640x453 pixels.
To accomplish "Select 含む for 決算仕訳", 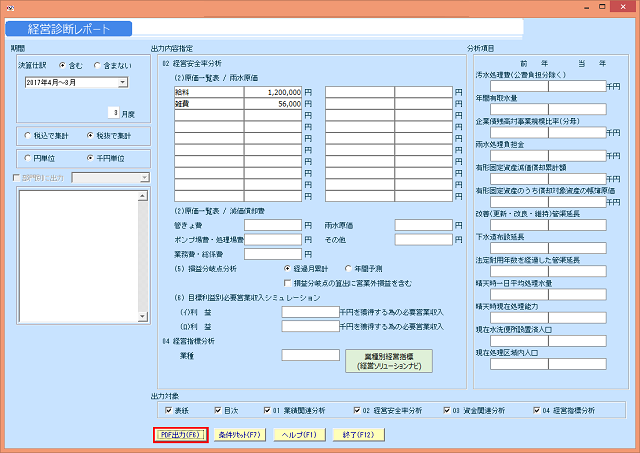I will tap(62, 65).
